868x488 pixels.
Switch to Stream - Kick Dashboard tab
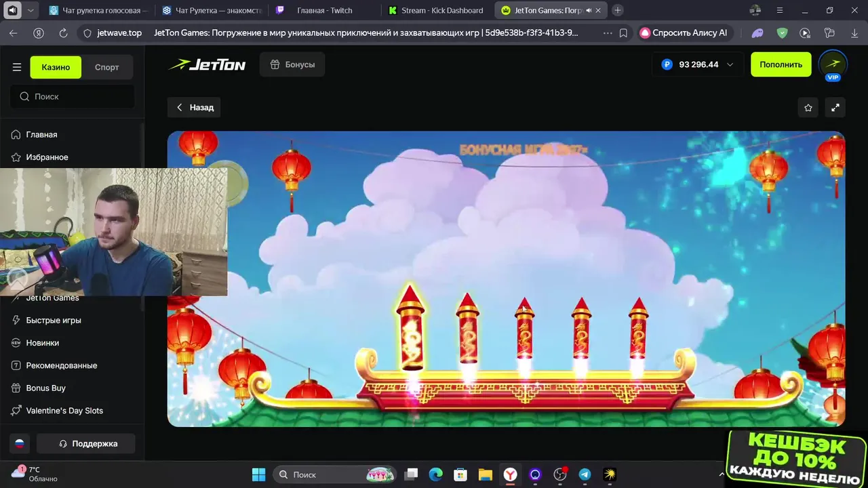(x=437, y=10)
